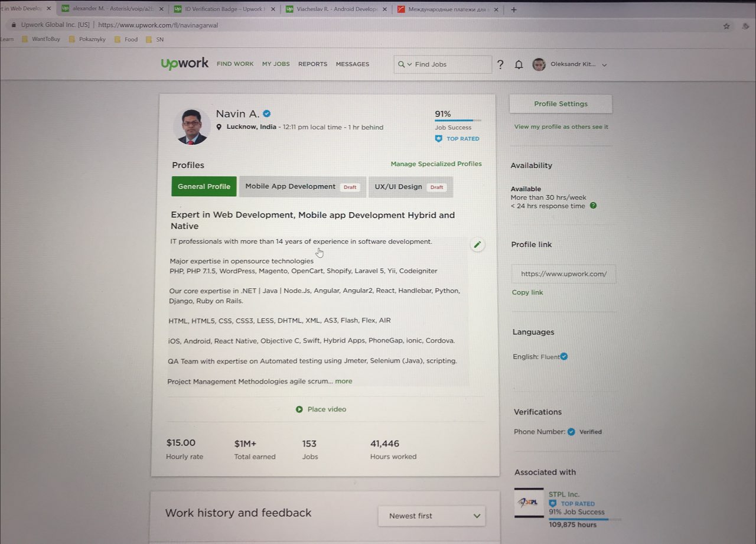Click the Profile Settings button

point(561,104)
